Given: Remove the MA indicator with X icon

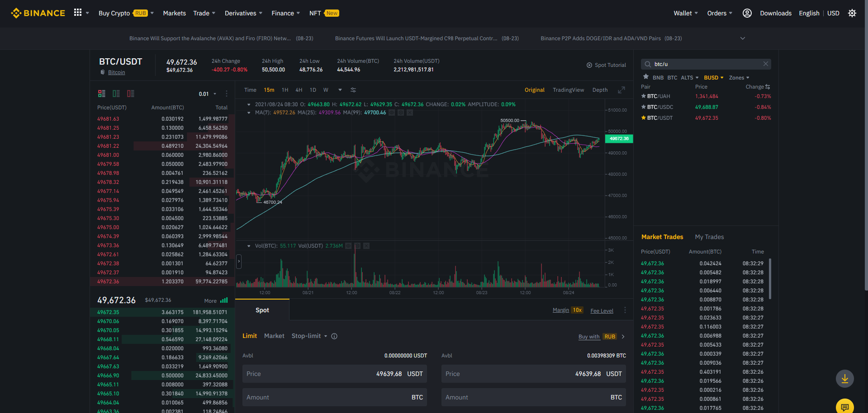Looking at the screenshot, I should coord(410,113).
